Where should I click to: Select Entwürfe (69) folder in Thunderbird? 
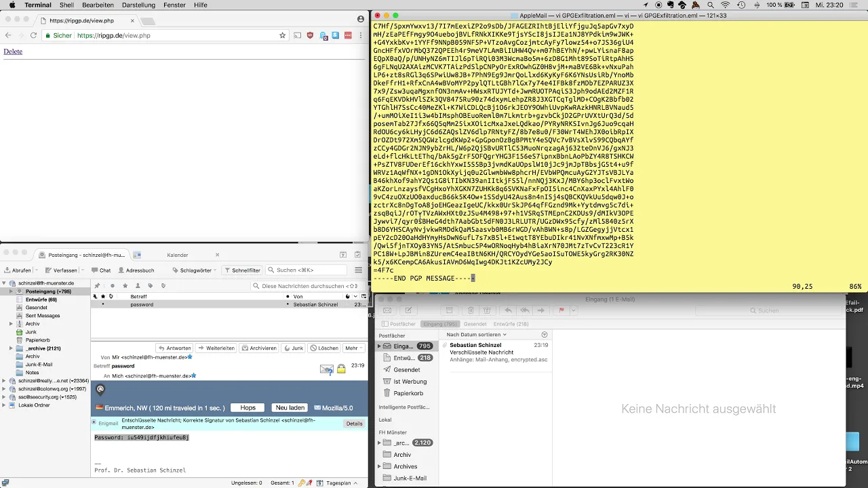(41, 300)
